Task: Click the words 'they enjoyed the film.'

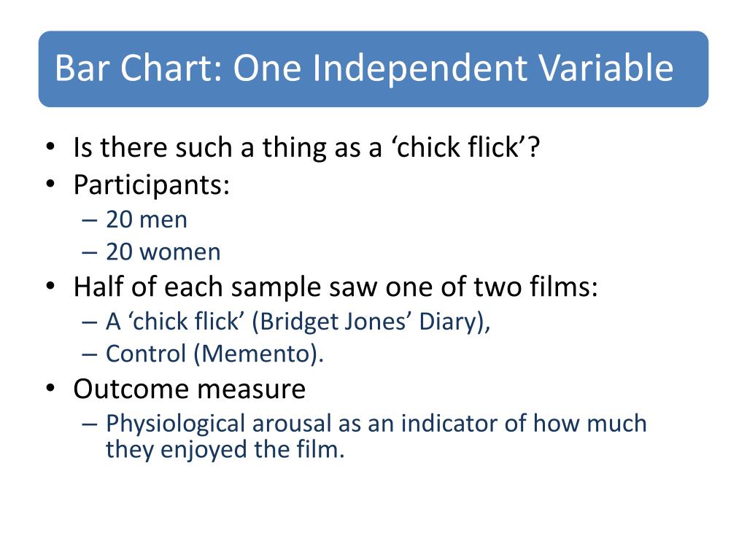Action: [x=225, y=449]
